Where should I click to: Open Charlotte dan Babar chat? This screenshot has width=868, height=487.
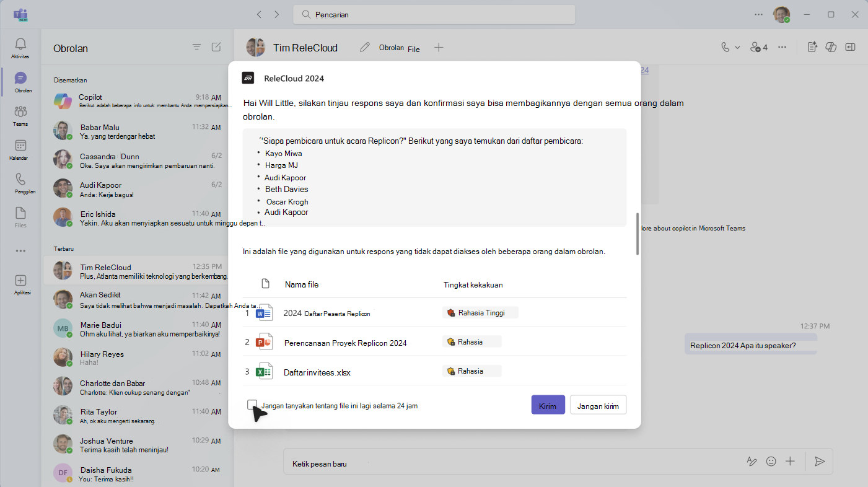[137, 387]
